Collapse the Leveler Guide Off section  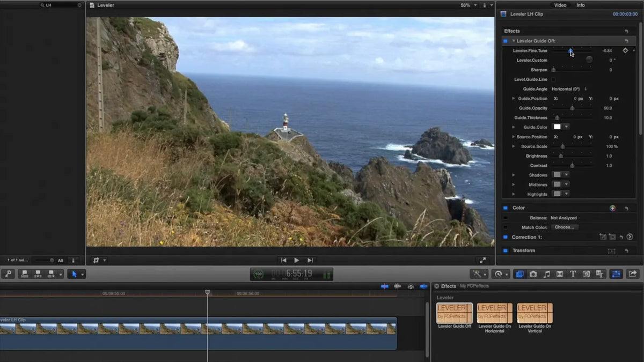click(x=514, y=41)
